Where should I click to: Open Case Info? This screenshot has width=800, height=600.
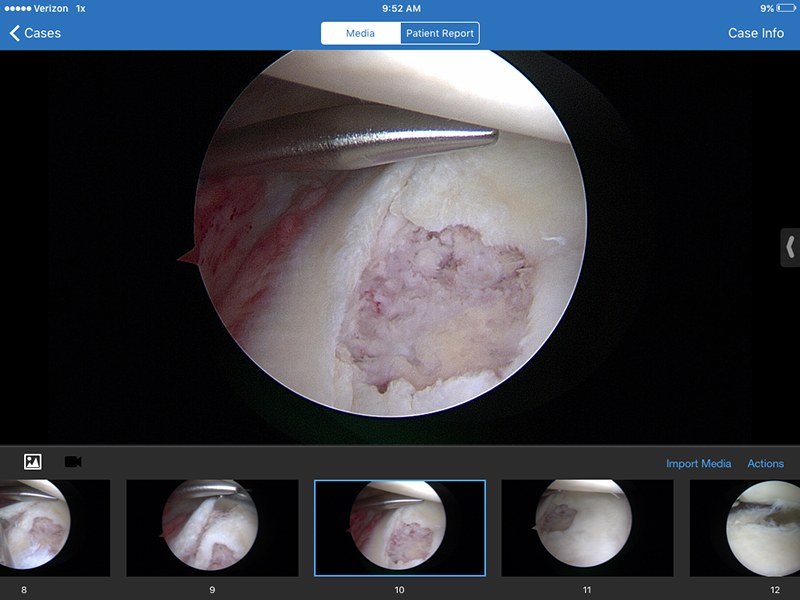pos(756,33)
